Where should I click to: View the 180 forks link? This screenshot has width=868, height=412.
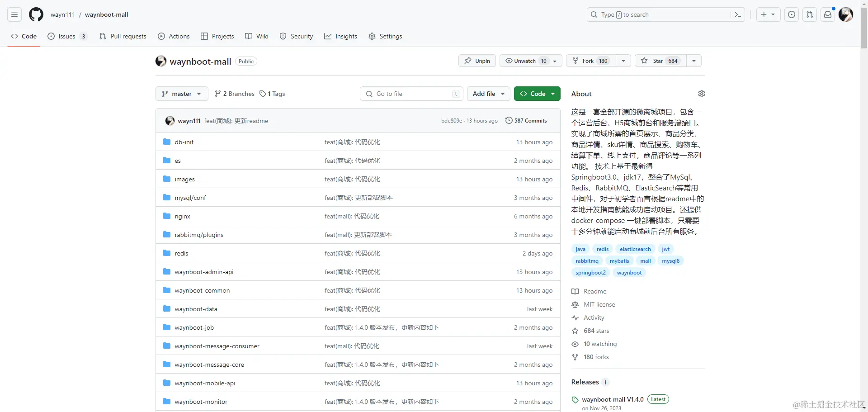pyautogui.click(x=590, y=357)
